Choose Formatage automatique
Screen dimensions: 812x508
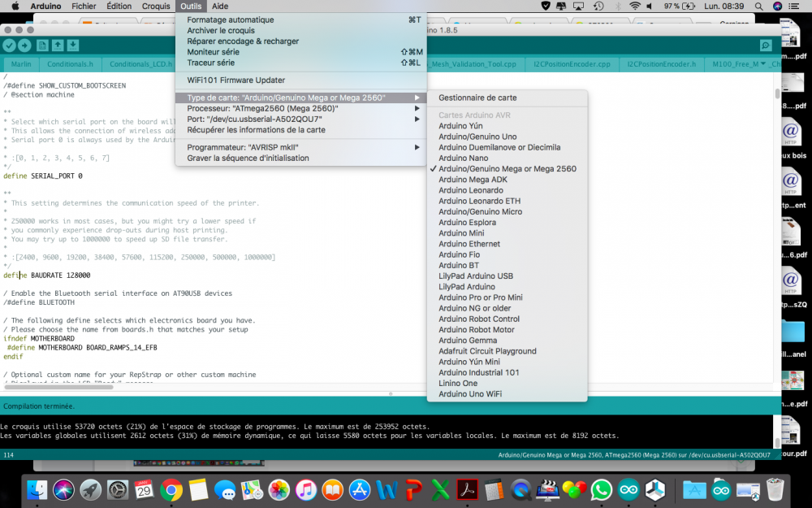point(301,20)
